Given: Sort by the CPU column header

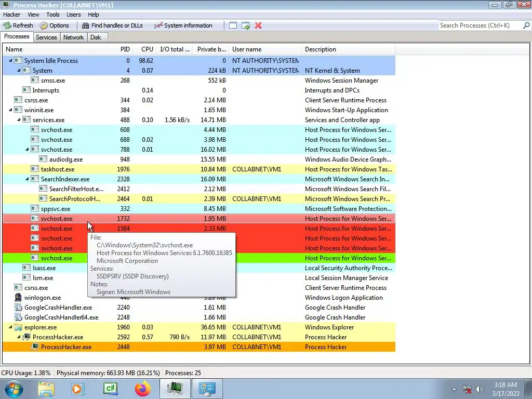Looking at the screenshot, I should [x=145, y=49].
